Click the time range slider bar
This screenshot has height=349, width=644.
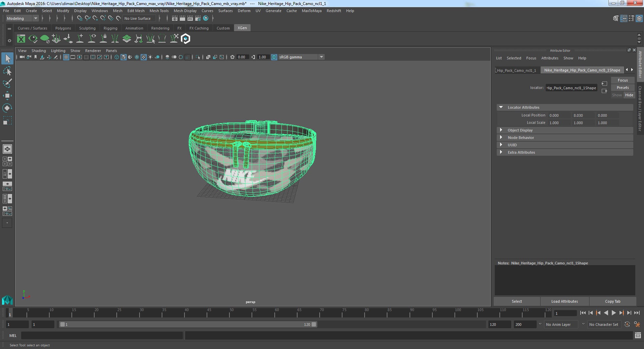click(x=188, y=325)
